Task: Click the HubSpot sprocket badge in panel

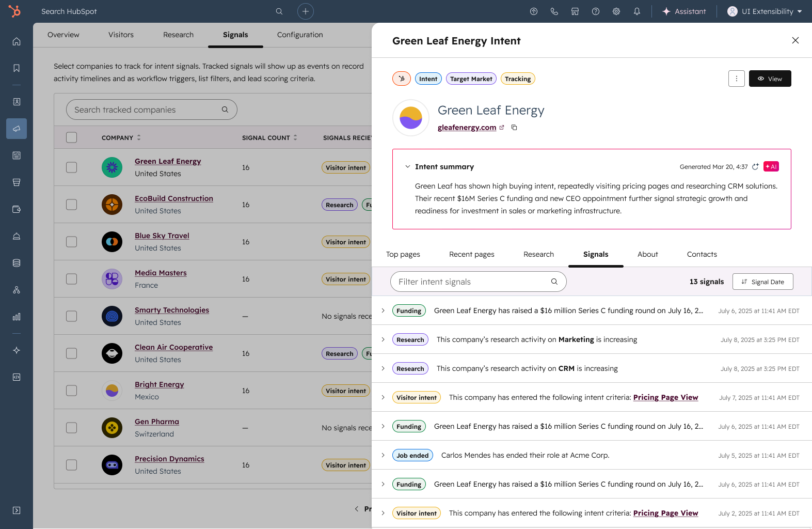Action: (x=402, y=79)
